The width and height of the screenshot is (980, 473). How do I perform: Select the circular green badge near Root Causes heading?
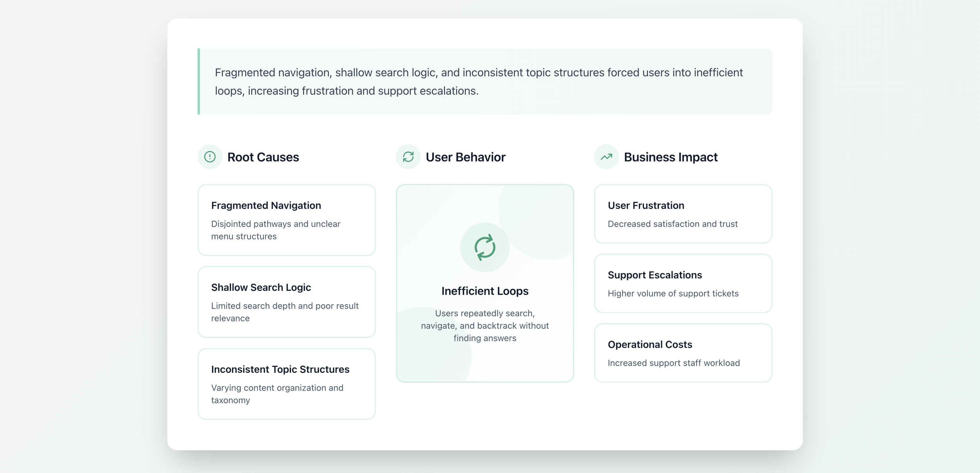coord(210,156)
